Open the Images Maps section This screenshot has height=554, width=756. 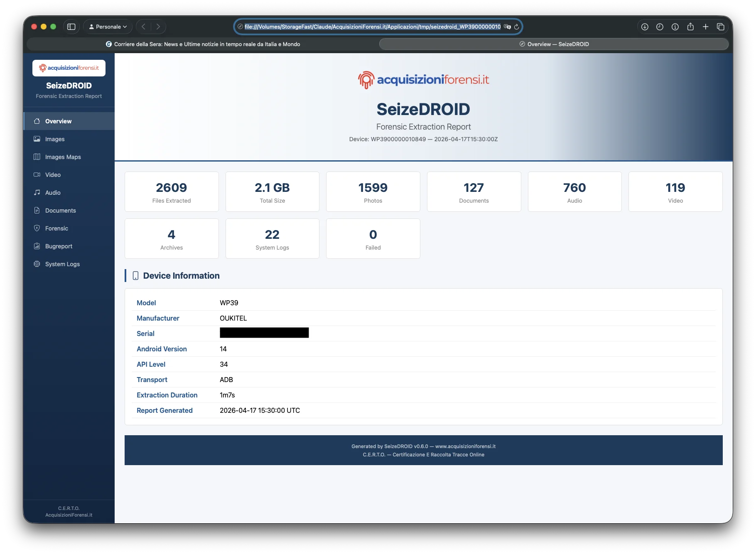click(62, 157)
